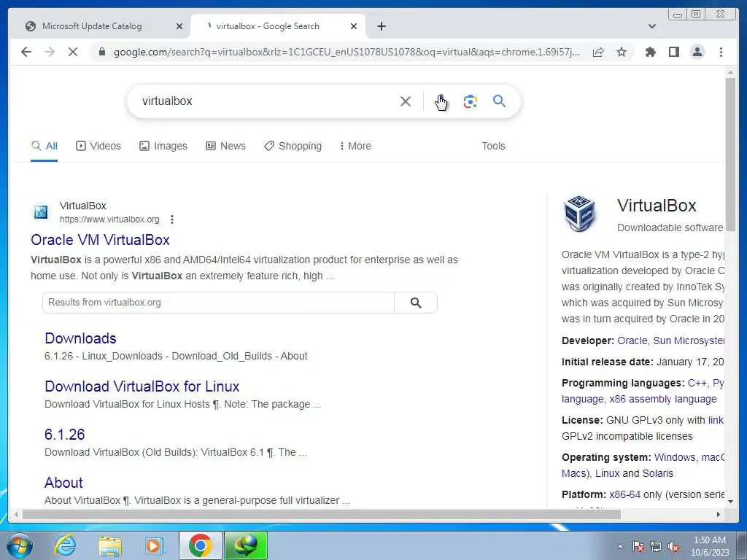Search by image with Google Lens
The image size is (747, 560).
click(x=471, y=101)
